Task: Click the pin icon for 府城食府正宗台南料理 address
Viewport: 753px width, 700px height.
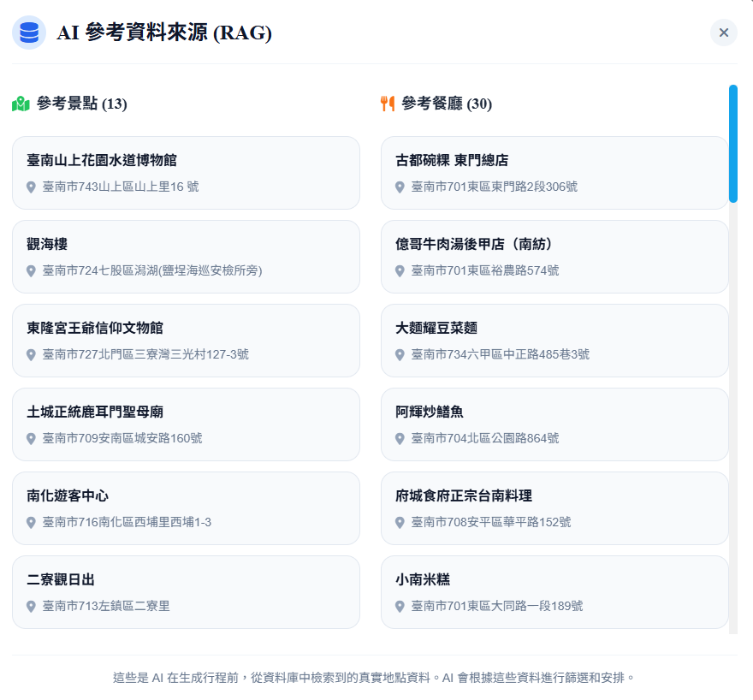Action: [x=400, y=523]
